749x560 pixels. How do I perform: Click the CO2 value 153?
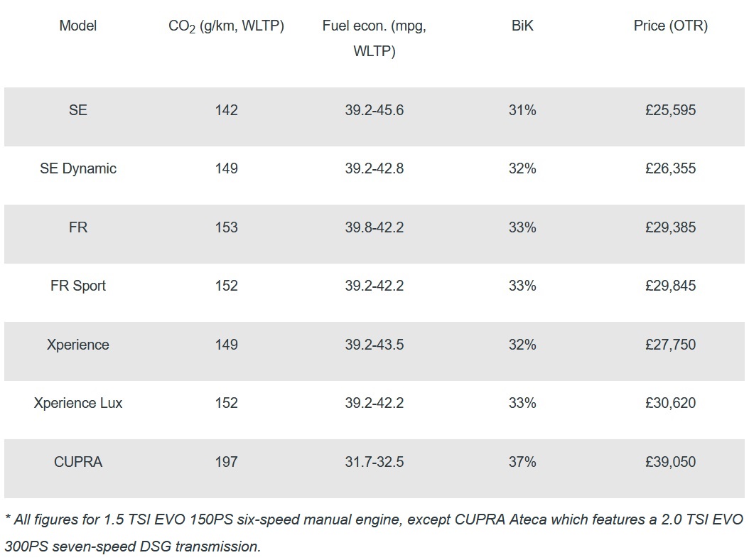point(226,227)
